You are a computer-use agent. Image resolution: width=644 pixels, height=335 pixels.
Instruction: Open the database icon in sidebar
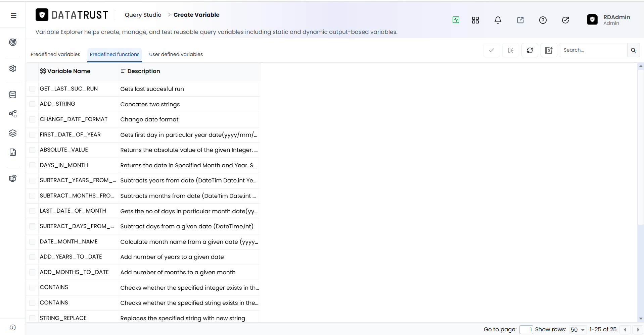(13, 95)
